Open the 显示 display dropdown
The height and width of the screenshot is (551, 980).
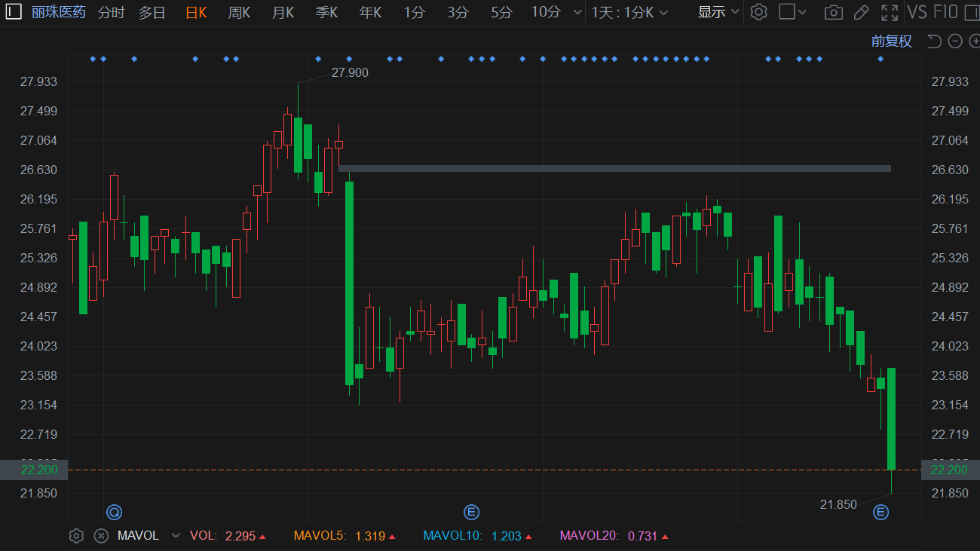pyautogui.click(x=718, y=12)
